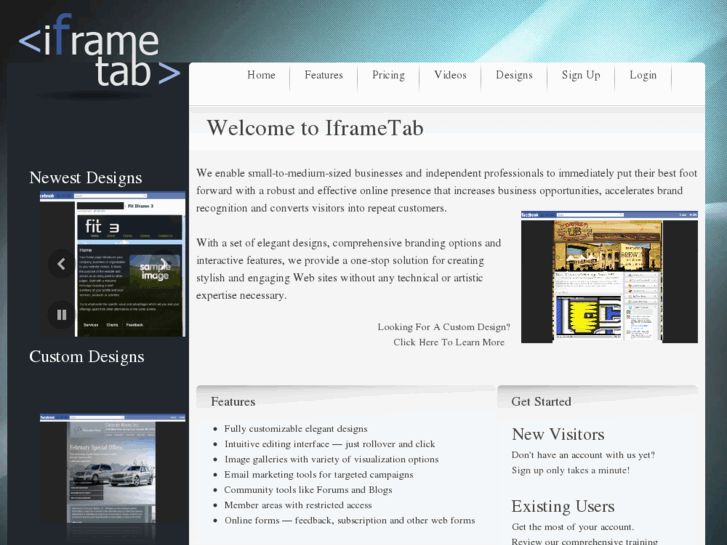Click the Existing Users heading
The image size is (727, 545).
tap(563, 506)
